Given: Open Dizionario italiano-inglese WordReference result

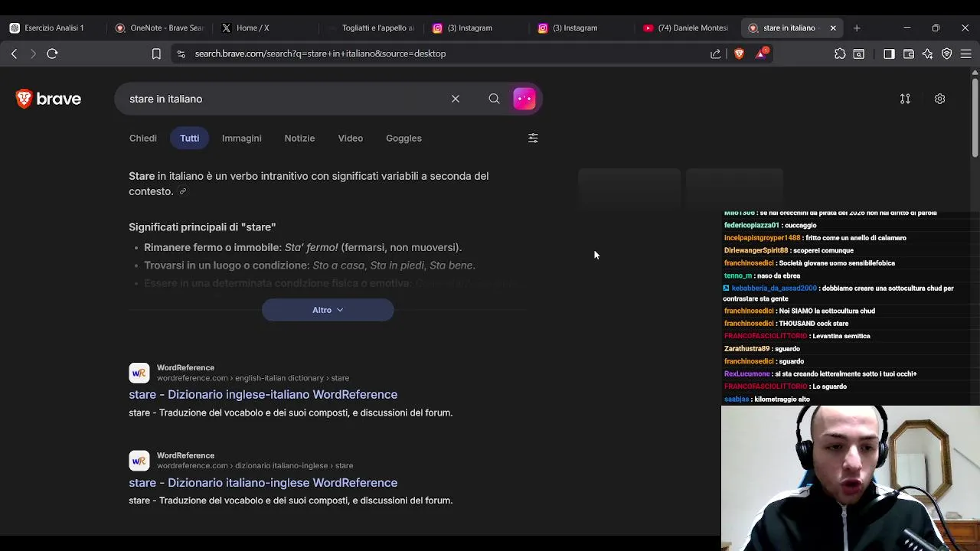Looking at the screenshot, I should (x=263, y=483).
